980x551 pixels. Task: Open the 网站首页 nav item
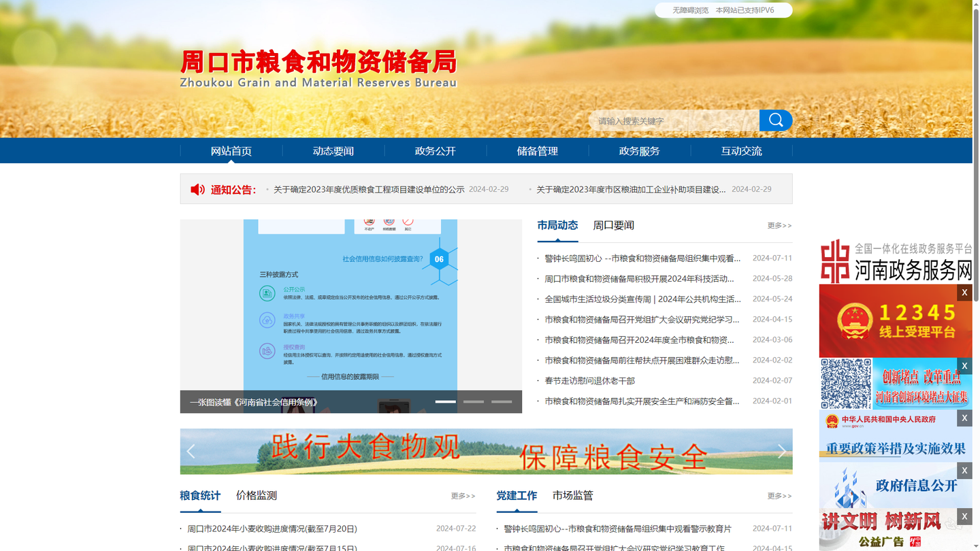pos(231,151)
